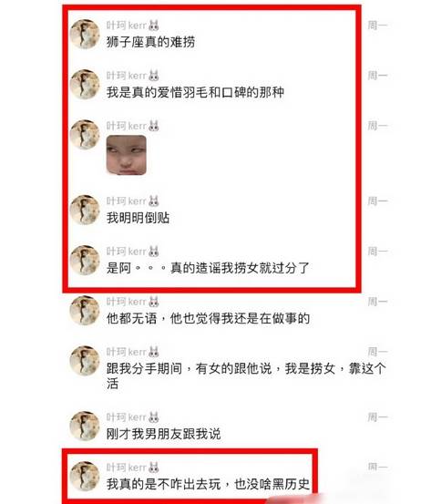Click avatar beside 我是真的爱惜羽毛和口碑的那种
The image size is (431, 504).
(85, 84)
